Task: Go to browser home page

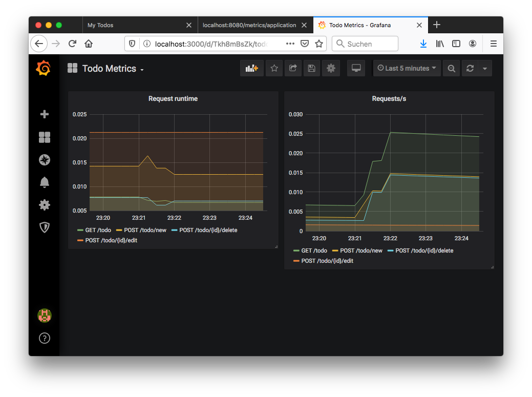Action: pos(89,44)
